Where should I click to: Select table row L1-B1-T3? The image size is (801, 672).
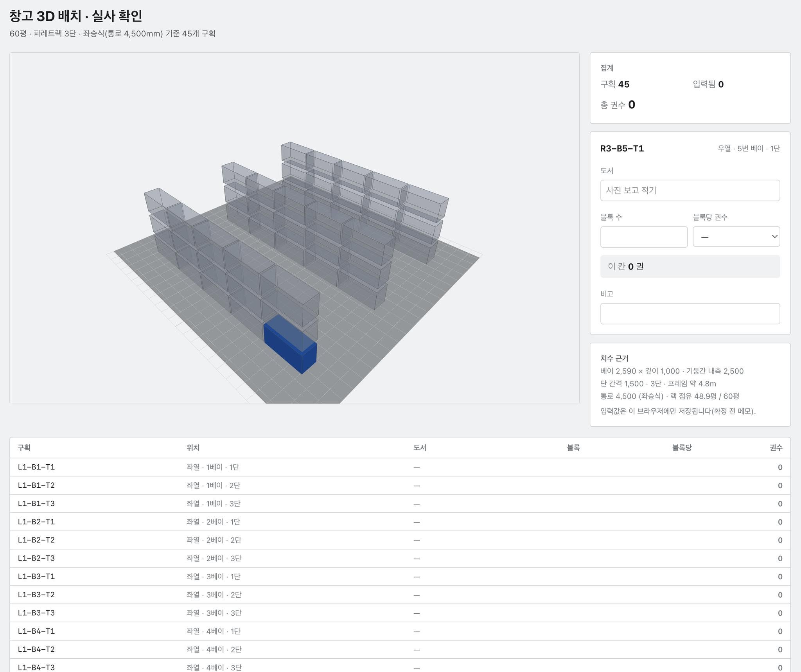[x=400, y=503]
